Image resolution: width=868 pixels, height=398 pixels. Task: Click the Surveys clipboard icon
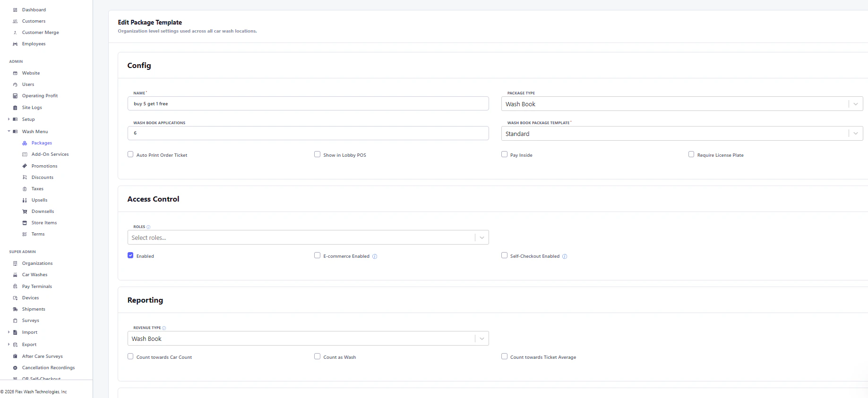15,321
